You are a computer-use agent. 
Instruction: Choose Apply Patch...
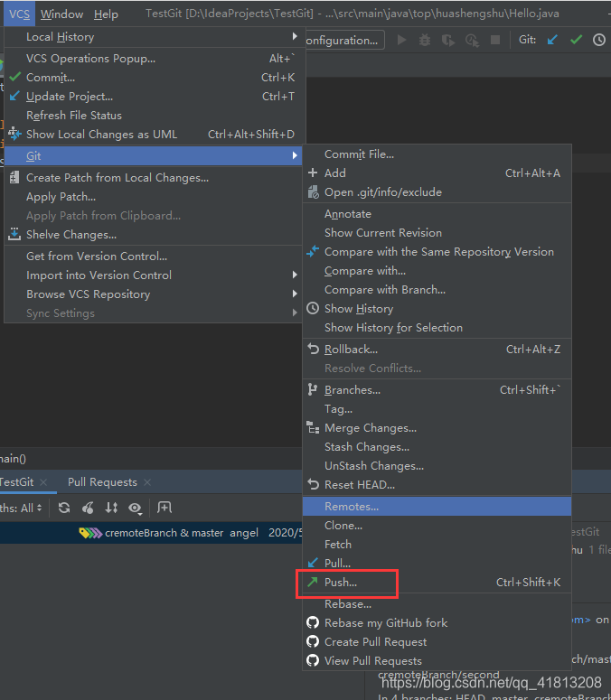[153, 197]
